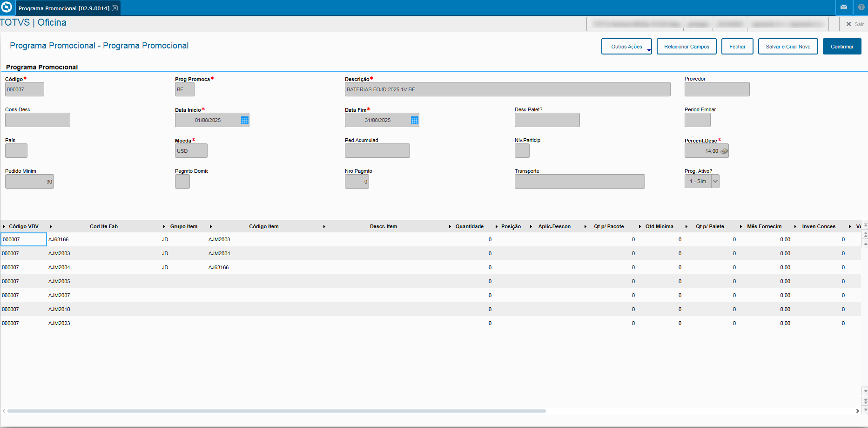The height and width of the screenshot is (428, 868).
Task: Click the Confirmar button
Action: tap(842, 47)
